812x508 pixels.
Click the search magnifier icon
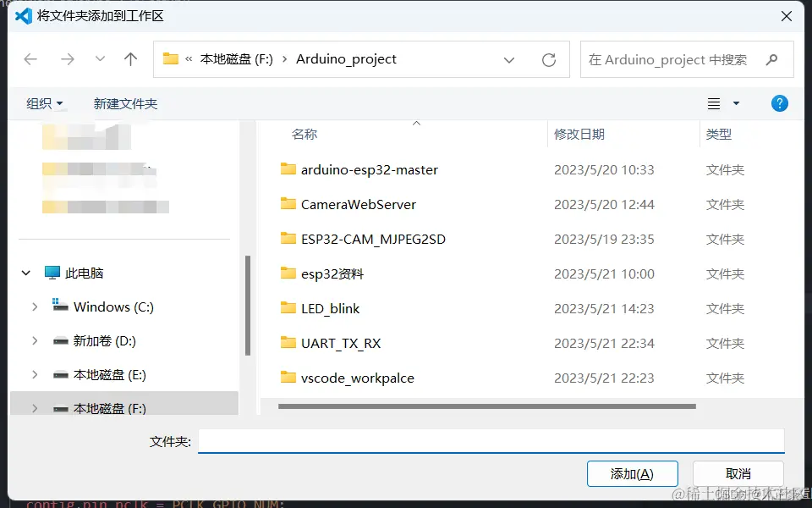point(771,59)
